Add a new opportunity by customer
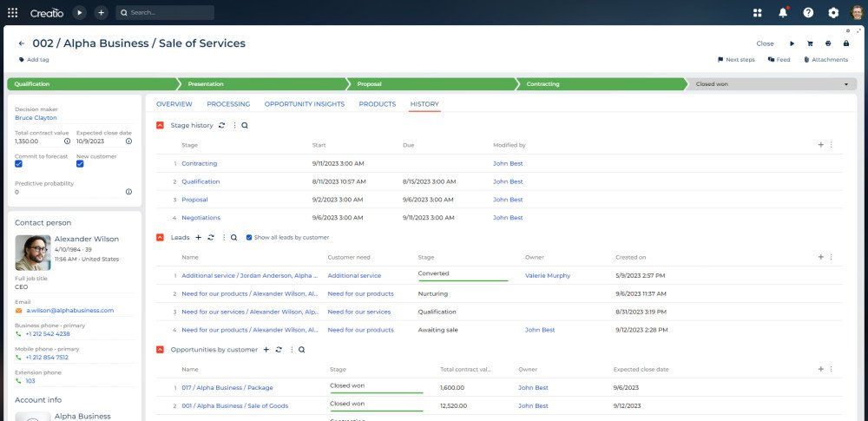This screenshot has height=421, width=868. tap(266, 350)
